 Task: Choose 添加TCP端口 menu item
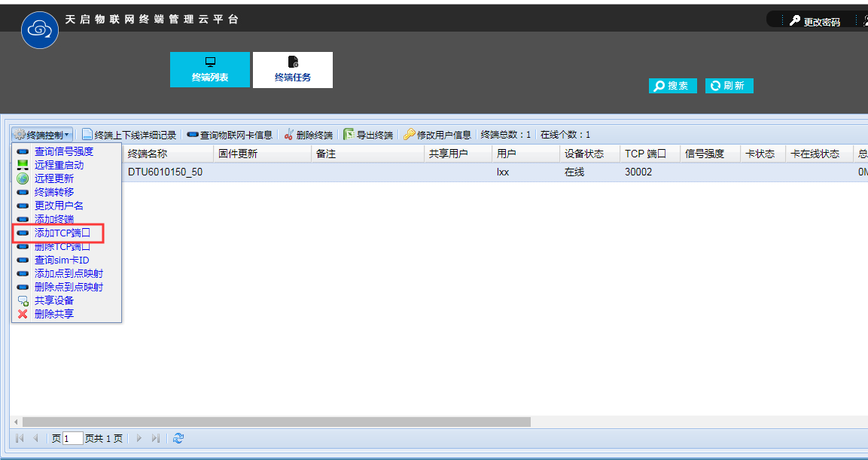point(62,233)
